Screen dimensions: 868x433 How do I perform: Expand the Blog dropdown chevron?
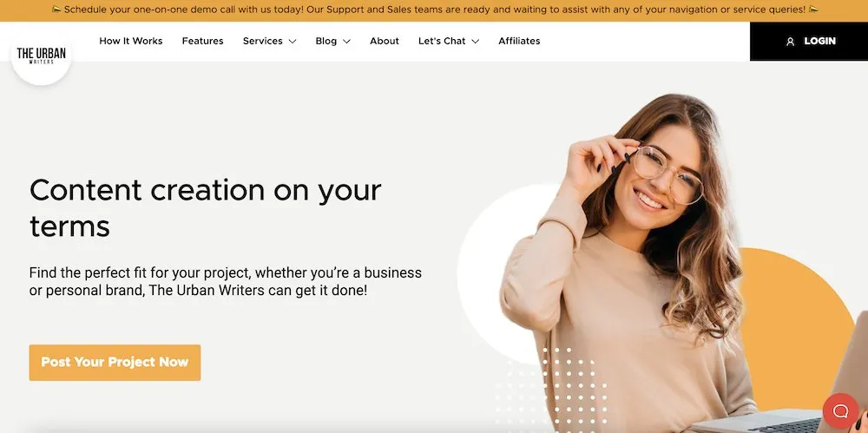(x=346, y=42)
